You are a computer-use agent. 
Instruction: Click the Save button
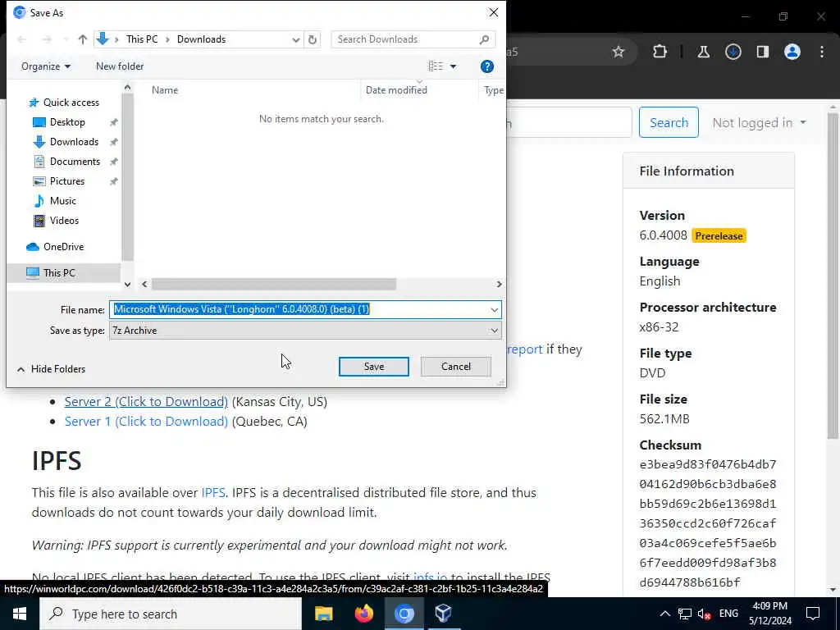point(374,367)
